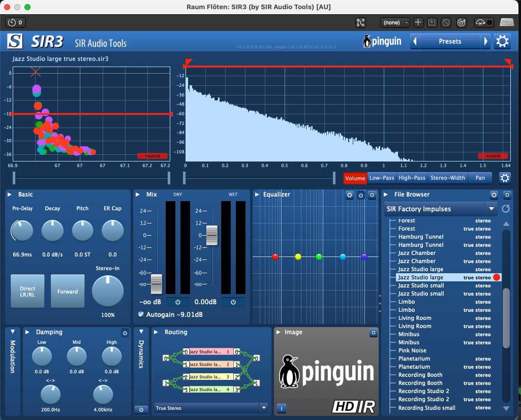Switch to the Low-Pass envelope tab
521x420 pixels.
(x=381, y=178)
